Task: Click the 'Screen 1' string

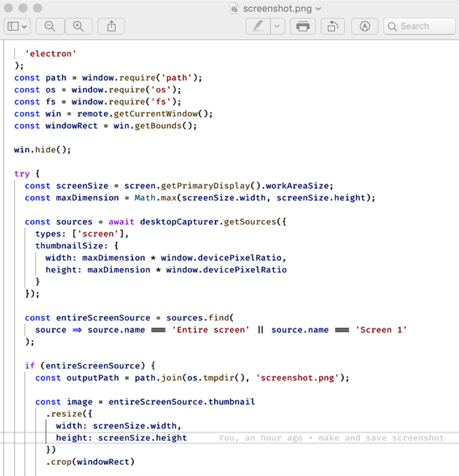Action: (x=381, y=330)
